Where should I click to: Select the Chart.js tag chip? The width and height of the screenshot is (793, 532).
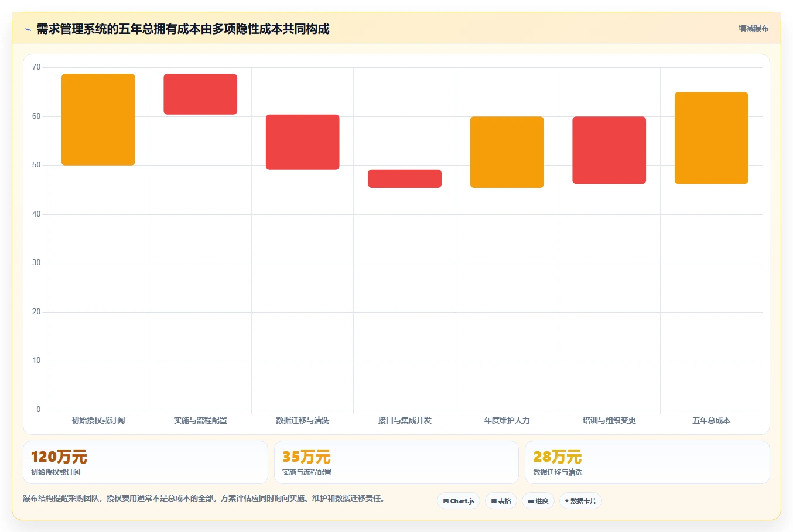click(459, 501)
